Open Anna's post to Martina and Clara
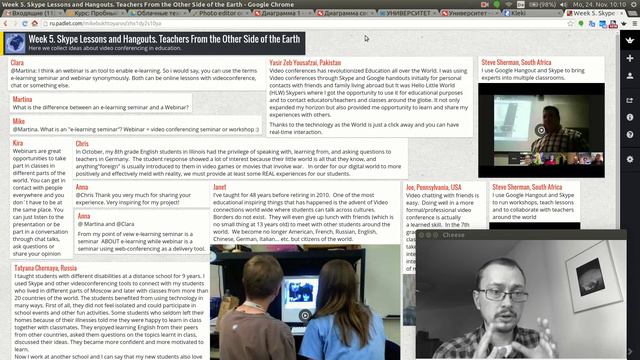640x360 pixels. pyautogui.click(x=142, y=232)
